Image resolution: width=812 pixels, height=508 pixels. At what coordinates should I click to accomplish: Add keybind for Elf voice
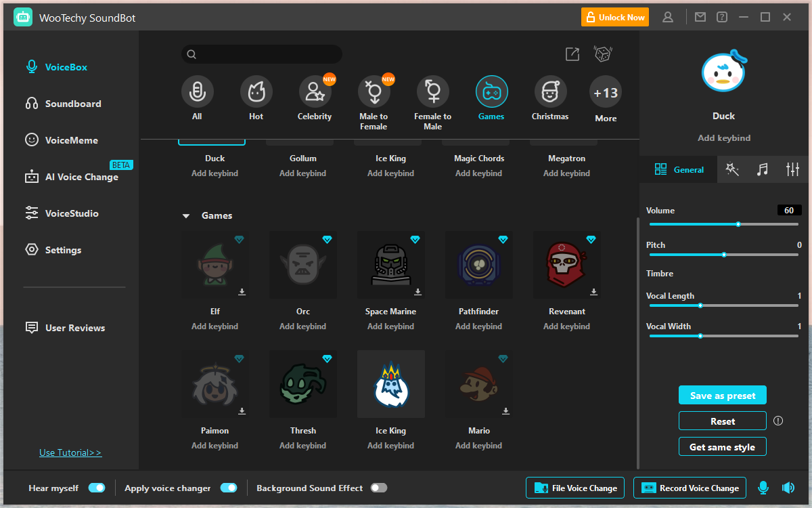[x=215, y=326]
